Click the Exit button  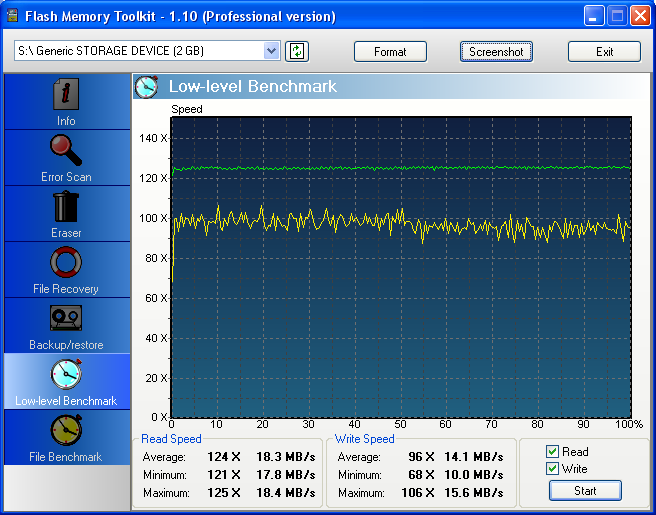click(x=604, y=52)
